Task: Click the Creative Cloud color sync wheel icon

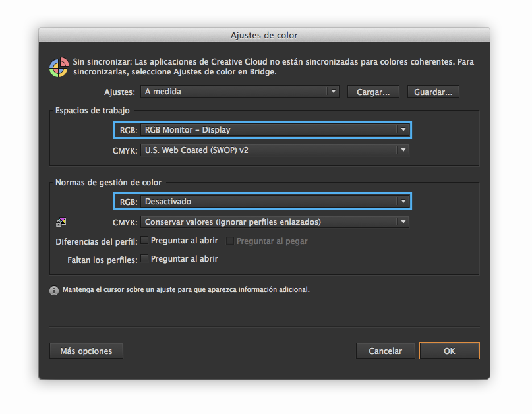Action: click(59, 66)
